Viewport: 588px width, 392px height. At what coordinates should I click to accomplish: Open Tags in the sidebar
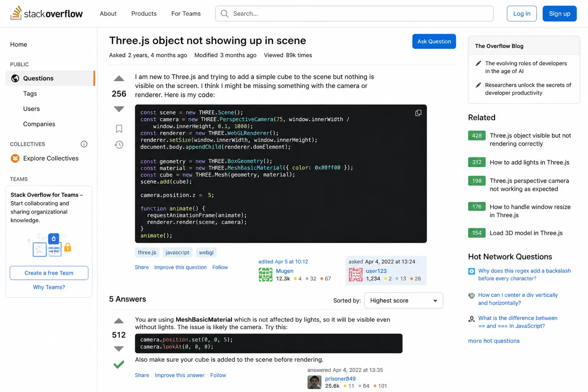pyautogui.click(x=30, y=94)
